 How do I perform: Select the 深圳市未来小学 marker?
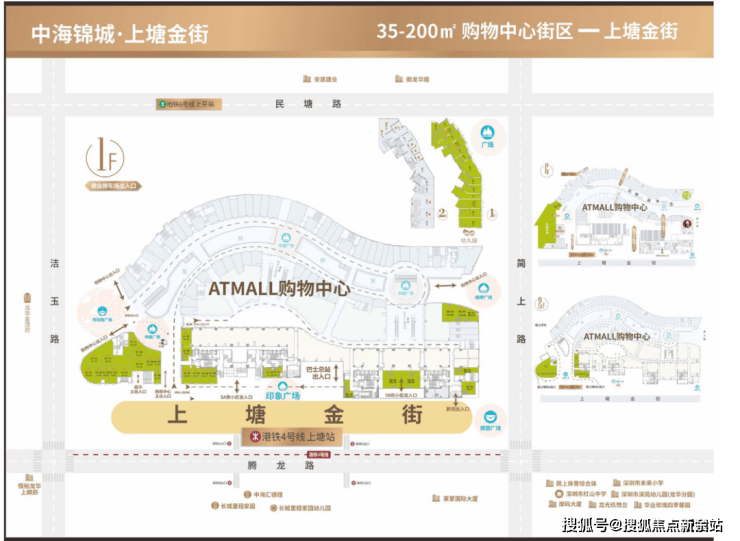[638, 483]
